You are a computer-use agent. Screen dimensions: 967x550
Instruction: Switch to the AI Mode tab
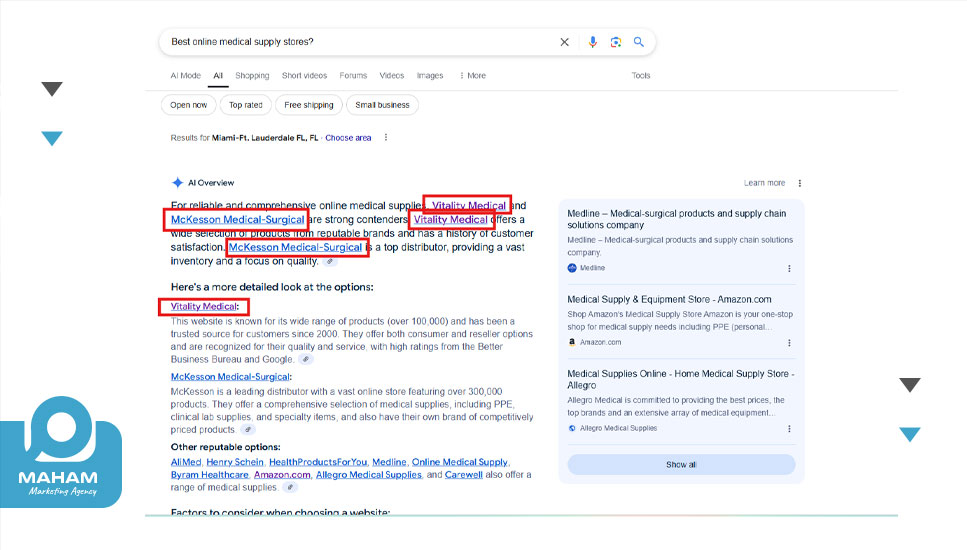[186, 75]
